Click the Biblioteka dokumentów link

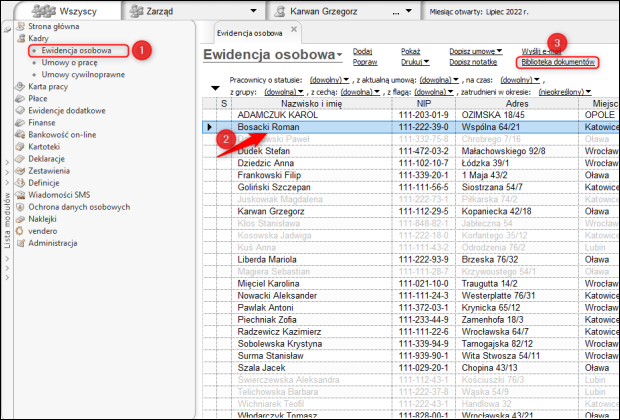coord(558,62)
